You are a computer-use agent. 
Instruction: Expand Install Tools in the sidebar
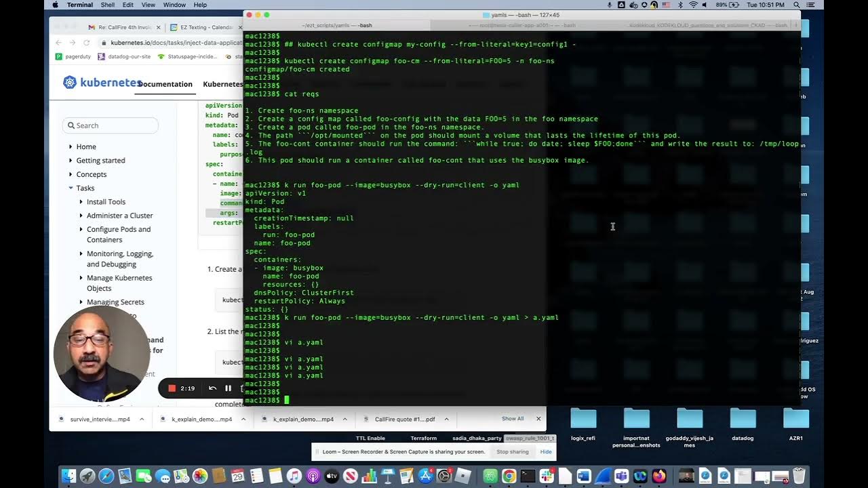coord(81,202)
